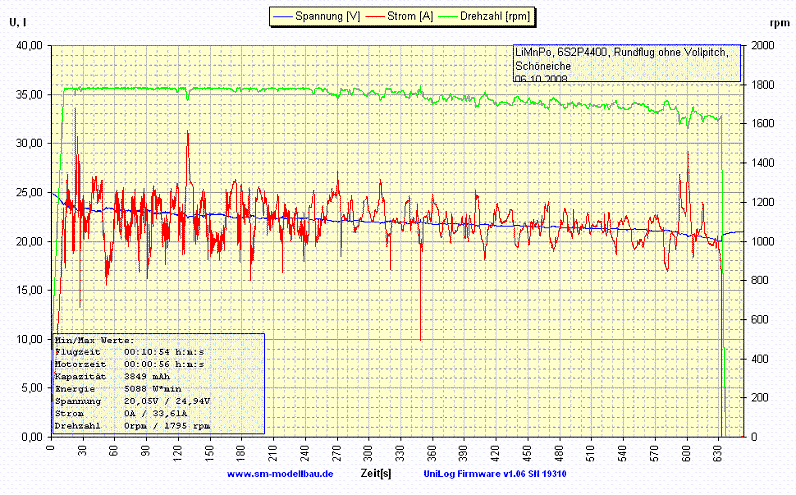The height and width of the screenshot is (495, 796).
Task: Click the 15,00 left axis value
Action: (29, 290)
